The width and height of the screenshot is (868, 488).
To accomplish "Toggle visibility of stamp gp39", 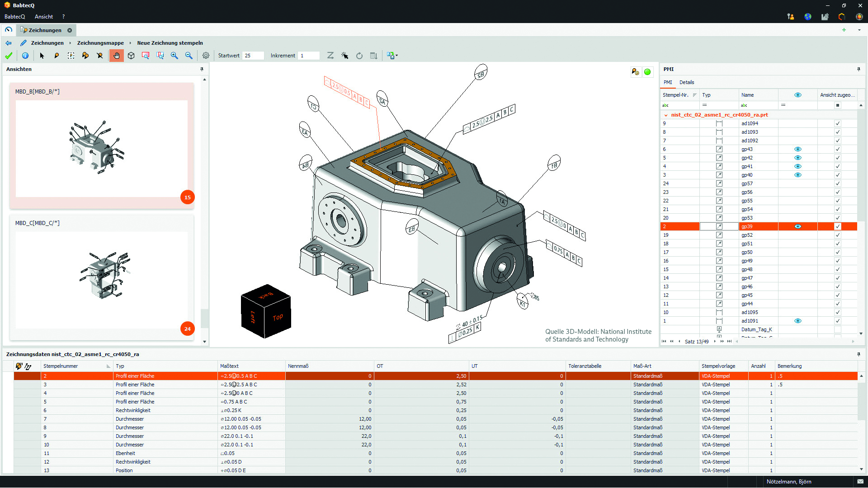I will click(798, 226).
